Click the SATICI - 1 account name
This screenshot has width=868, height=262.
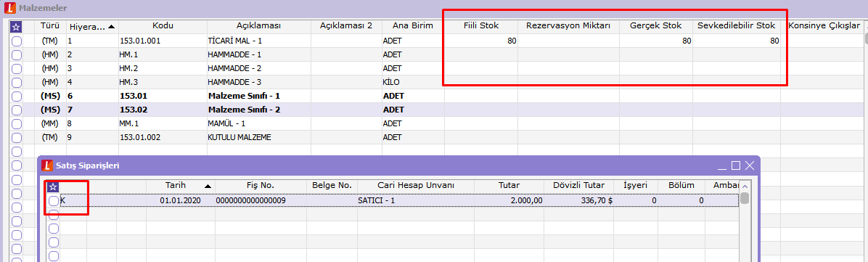pyautogui.click(x=377, y=200)
